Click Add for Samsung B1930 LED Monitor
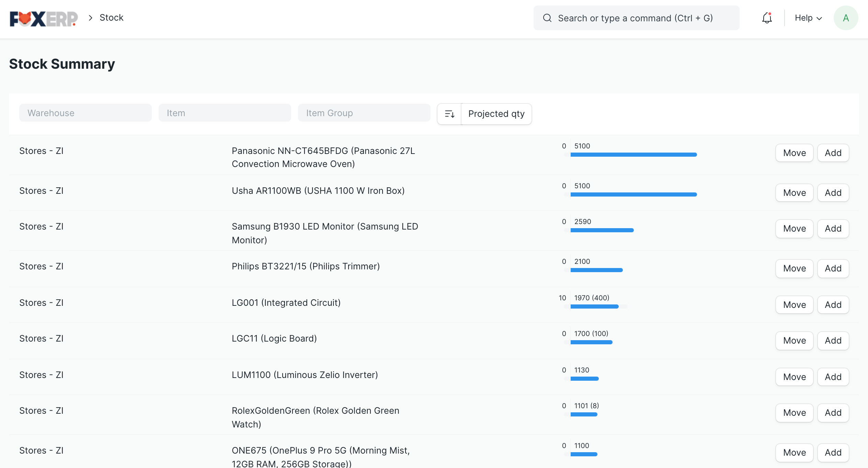 833,229
